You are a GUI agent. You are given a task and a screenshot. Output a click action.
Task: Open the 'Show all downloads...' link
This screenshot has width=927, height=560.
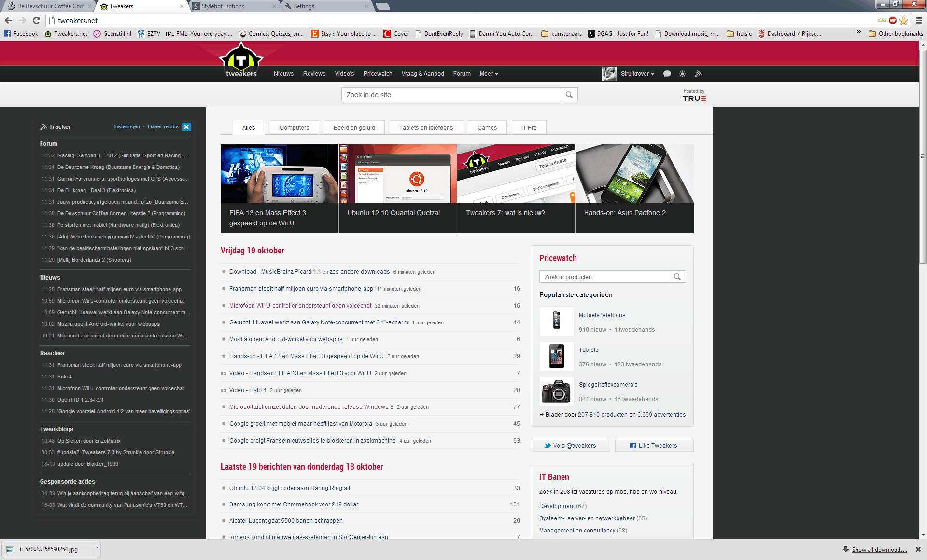point(879,550)
